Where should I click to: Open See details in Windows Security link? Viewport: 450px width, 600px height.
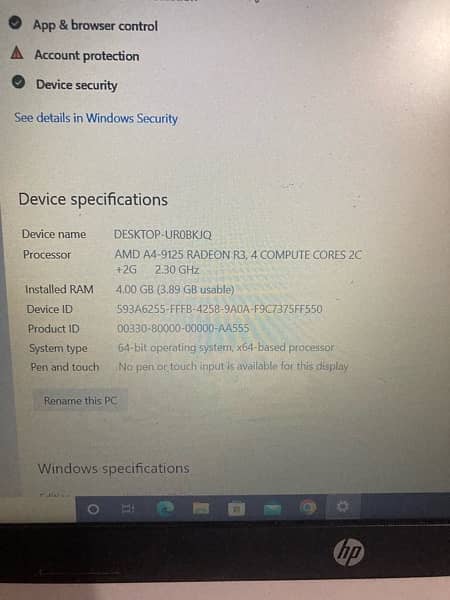click(96, 118)
